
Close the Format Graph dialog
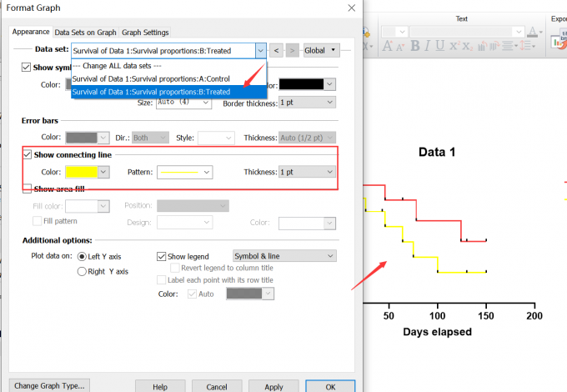coord(352,8)
